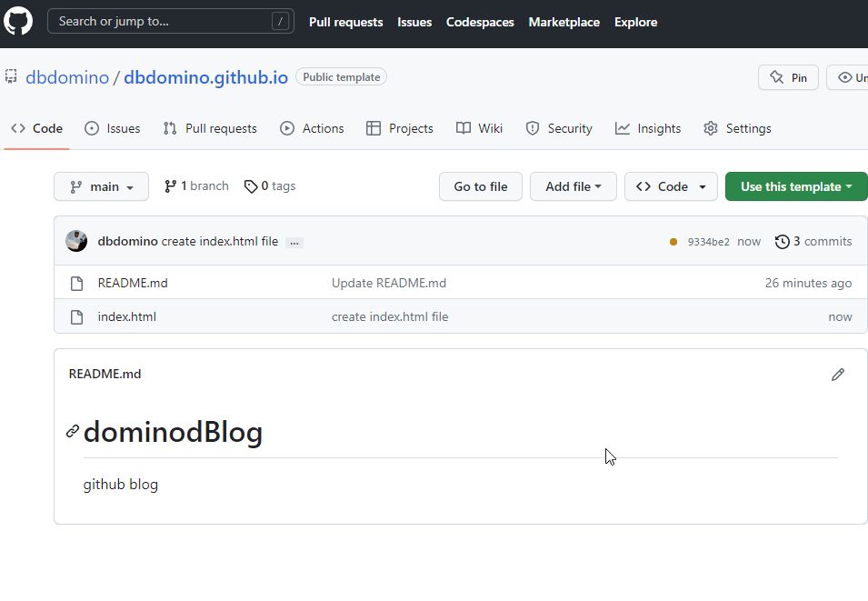Click the tag icon next to 0 tags

point(251,186)
